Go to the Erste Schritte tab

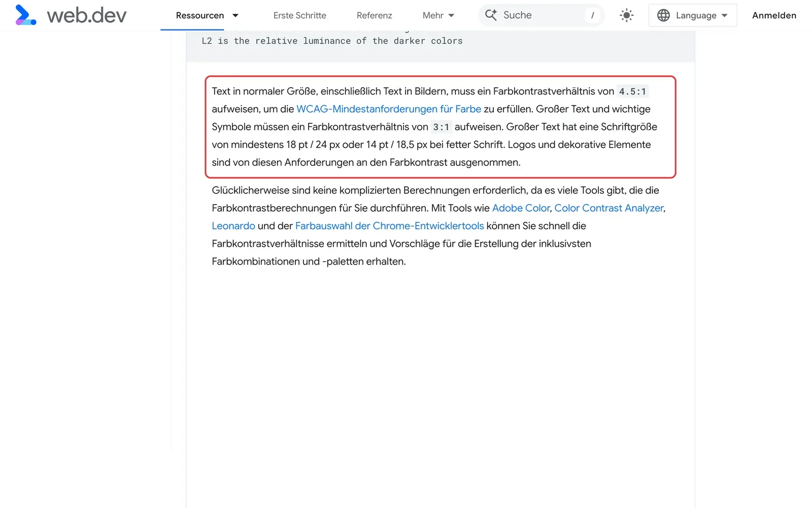click(x=300, y=16)
